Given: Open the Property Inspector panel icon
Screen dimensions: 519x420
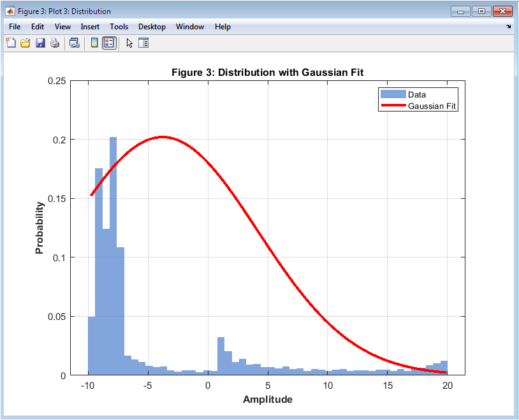Looking at the screenshot, I should 143,43.
